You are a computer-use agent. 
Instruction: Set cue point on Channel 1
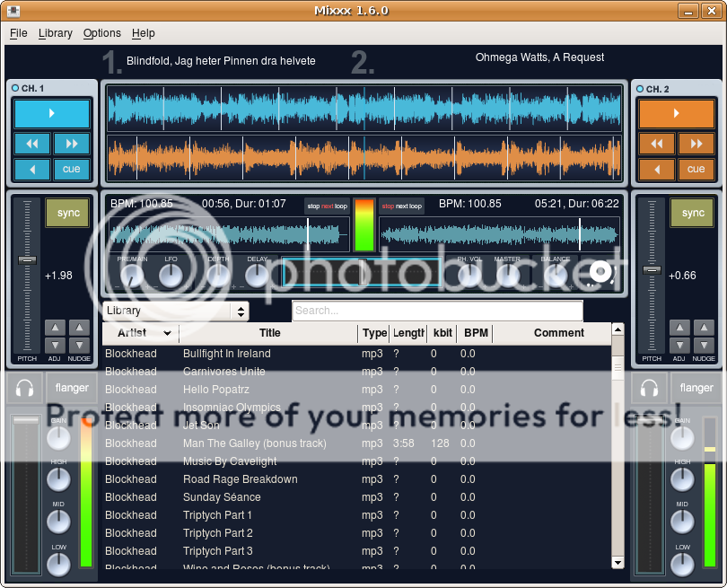point(72,170)
